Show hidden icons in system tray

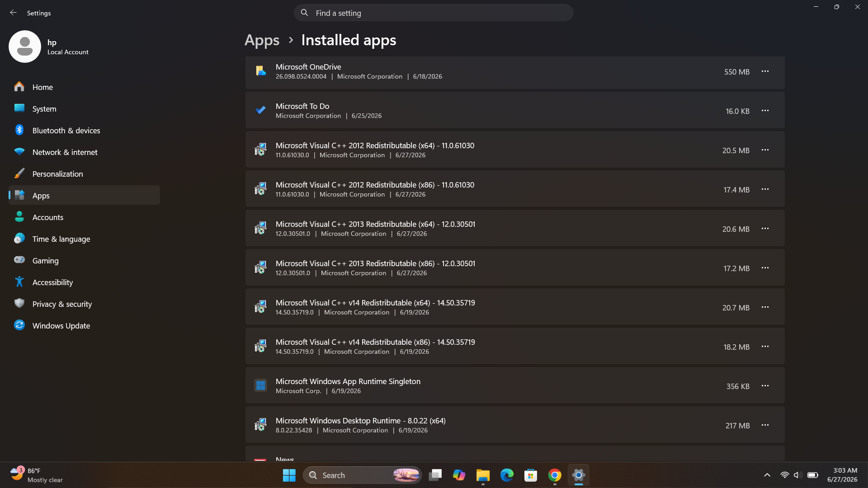pos(767,475)
